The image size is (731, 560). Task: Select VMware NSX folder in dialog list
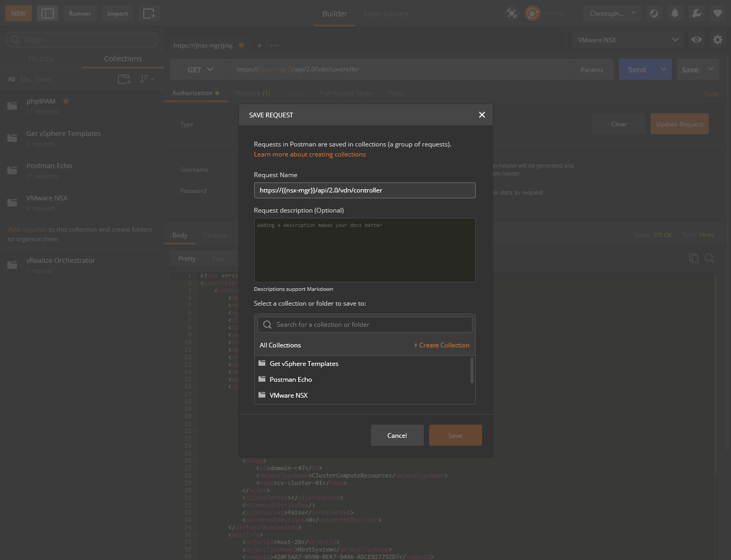tap(289, 396)
